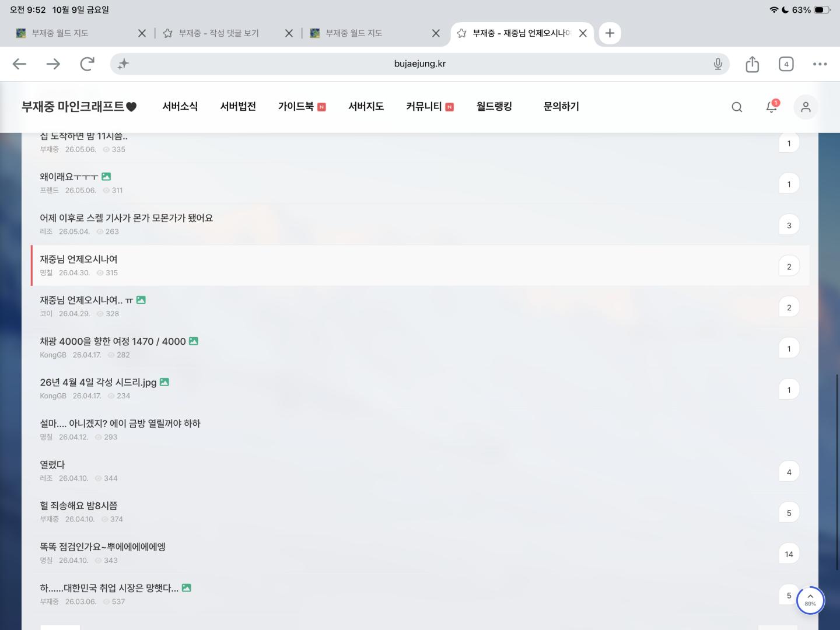Tap the scroll-to-top 89% button
840x630 pixels.
coord(810,600)
